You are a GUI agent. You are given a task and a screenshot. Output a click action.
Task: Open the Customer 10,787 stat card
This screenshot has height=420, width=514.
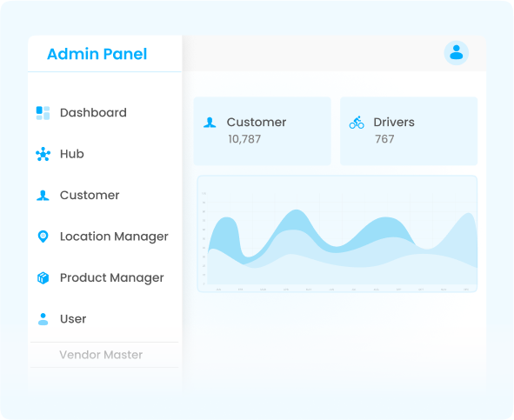tap(263, 130)
